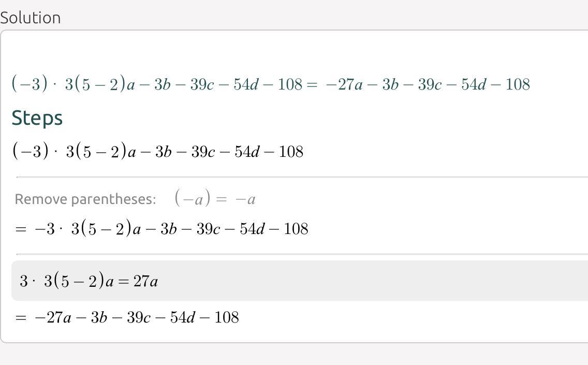Expand the 3·3(5−2)a = 27a sub-step box
Viewport: 588px width, 365px height.
point(300,281)
